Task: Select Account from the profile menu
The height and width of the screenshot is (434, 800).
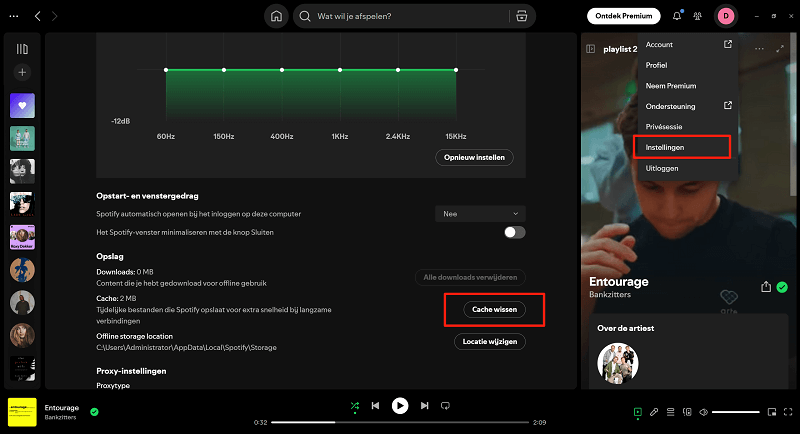Action: click(x=688, y=44)
